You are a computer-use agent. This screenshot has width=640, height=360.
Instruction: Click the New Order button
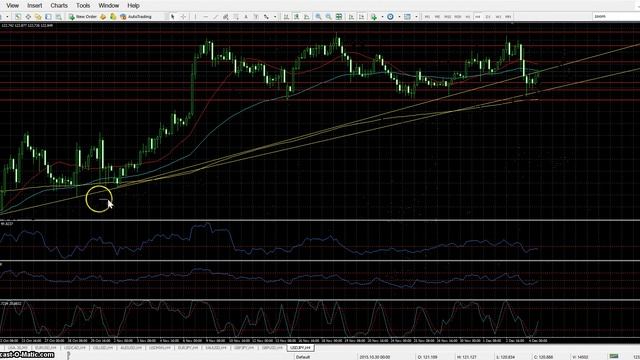[82, 17]
